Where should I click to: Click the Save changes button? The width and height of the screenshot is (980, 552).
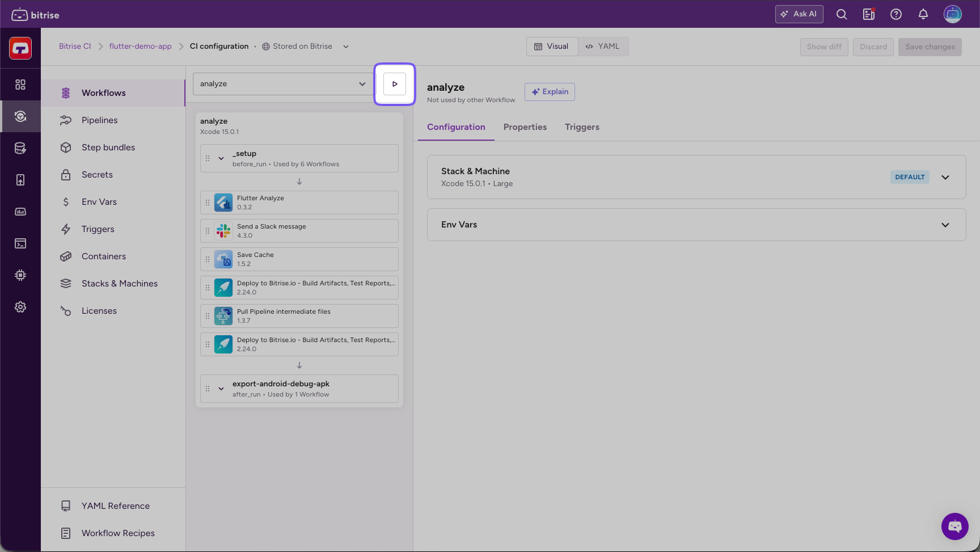click(930, 47)
